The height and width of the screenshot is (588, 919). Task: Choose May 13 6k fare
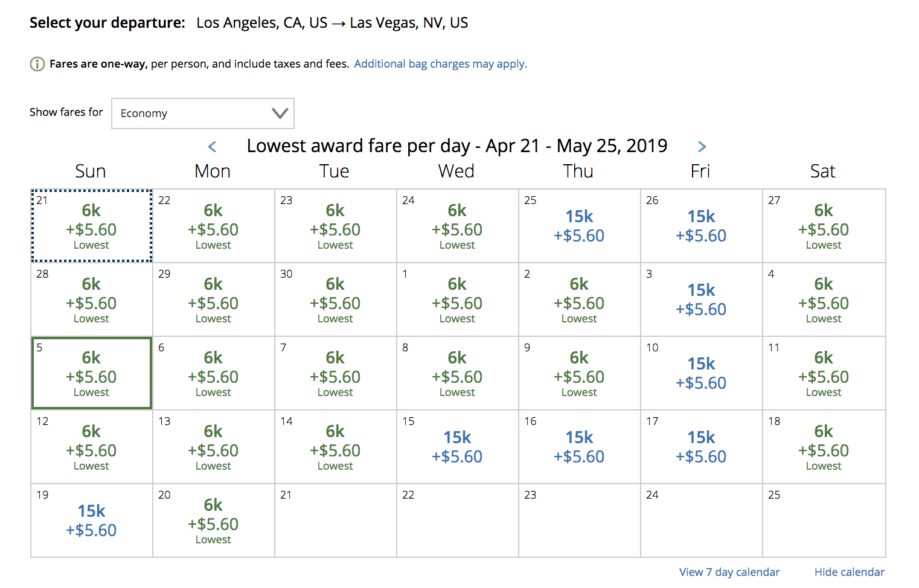213,447
